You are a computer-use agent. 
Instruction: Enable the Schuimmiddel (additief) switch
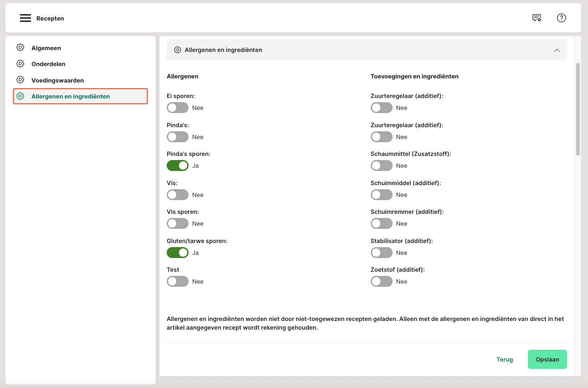point(382,195)
